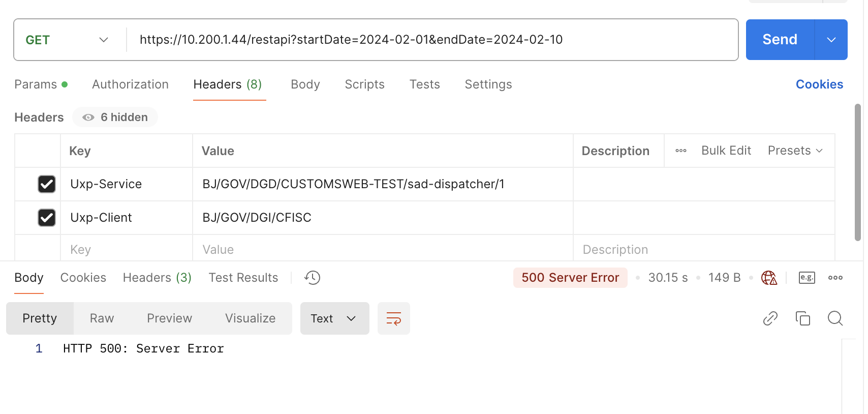The image size is (868, 414).
Task: Save response as example icon
Action: tap(807, 278)
